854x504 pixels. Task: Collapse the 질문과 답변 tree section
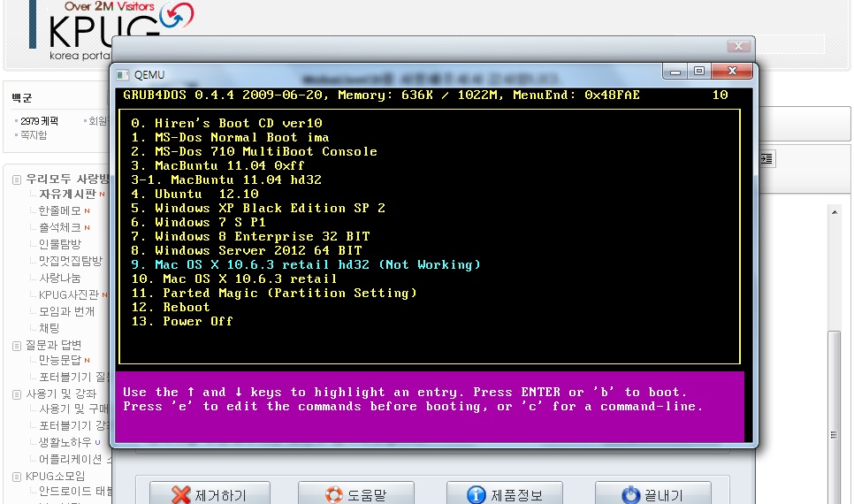17,346
